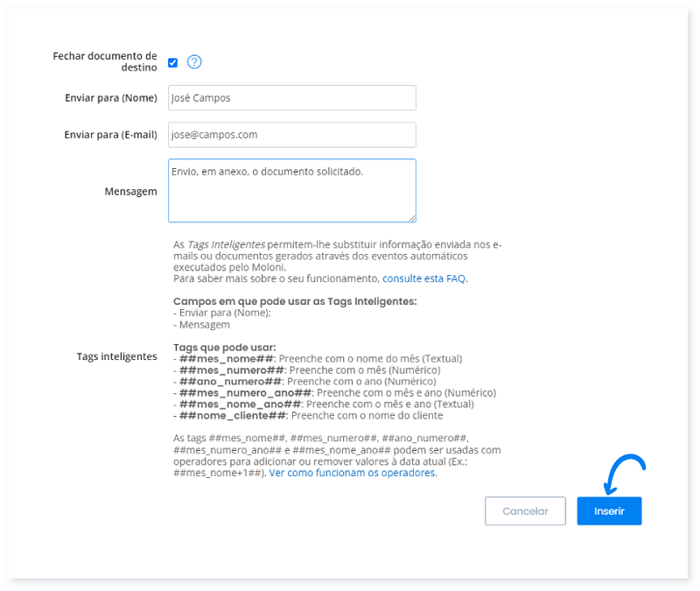The width and height of the screenshot is (700, 591).
Task: Open the consulte esta FAQ link
Action: tap(424, 278)
